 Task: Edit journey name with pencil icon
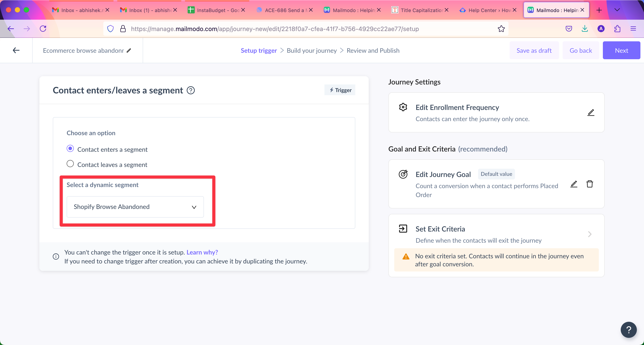[x=129, y=50]
